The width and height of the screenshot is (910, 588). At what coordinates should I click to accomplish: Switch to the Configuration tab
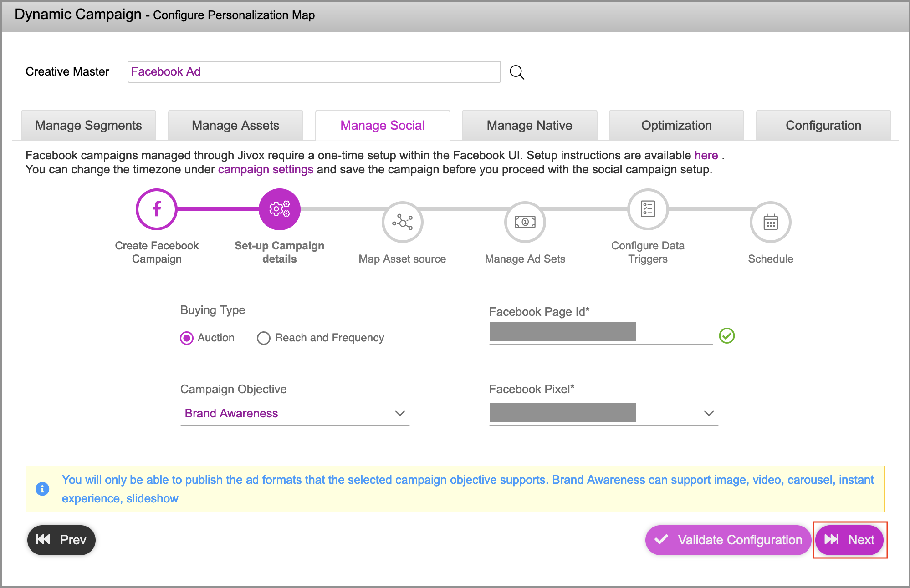823,125
